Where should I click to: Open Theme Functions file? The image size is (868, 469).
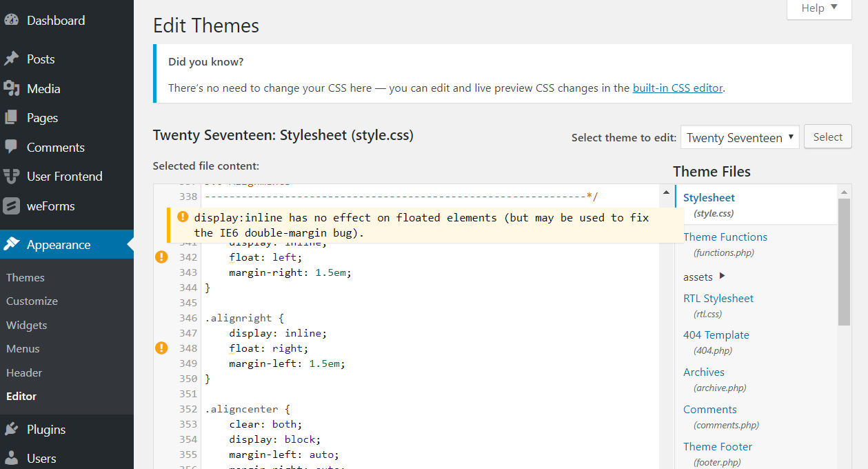[x=725, y=237]
